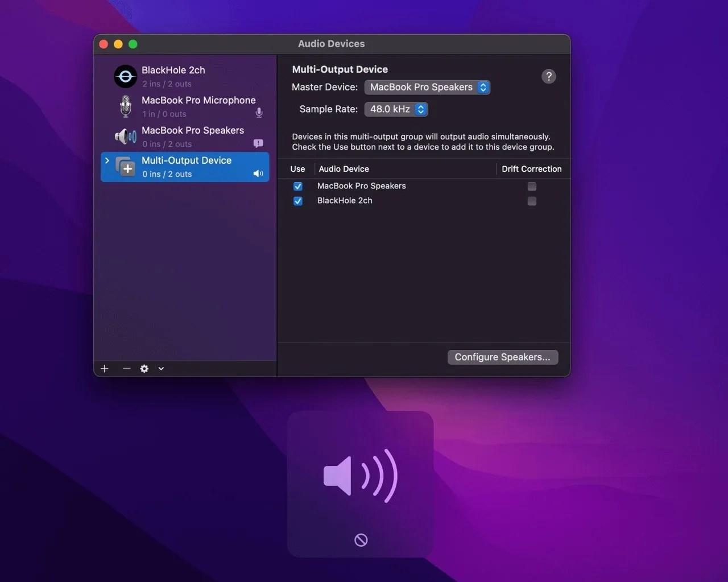Click the MacBook Pro Speakers icon in sidebar
Screen dimensions: 728x582
[x=125, y=137]
